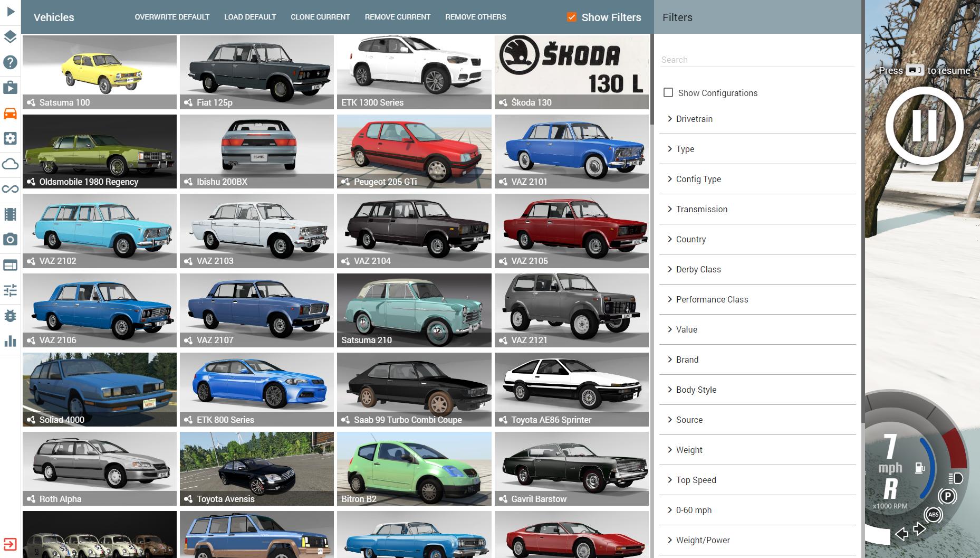Screen dimensions: 980x558
Task: Select the Škoda 130 vehicle thumbnail
Action: tap(572, 72)
